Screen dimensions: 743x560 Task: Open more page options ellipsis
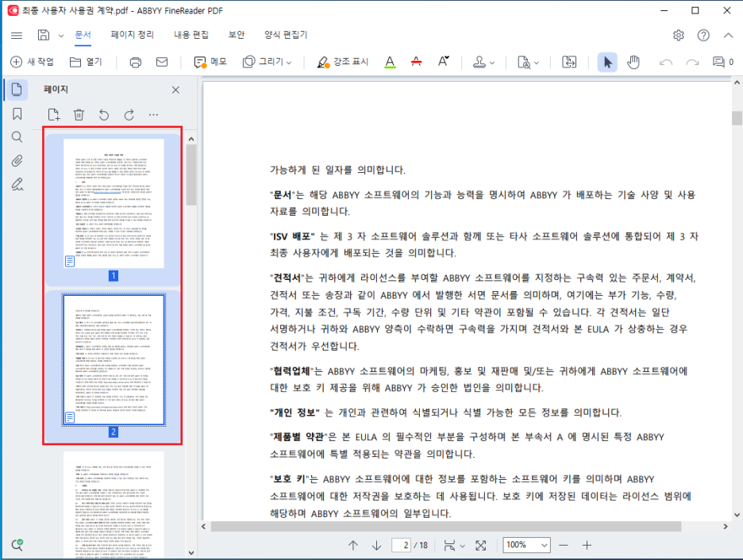(x=153, y=114)
